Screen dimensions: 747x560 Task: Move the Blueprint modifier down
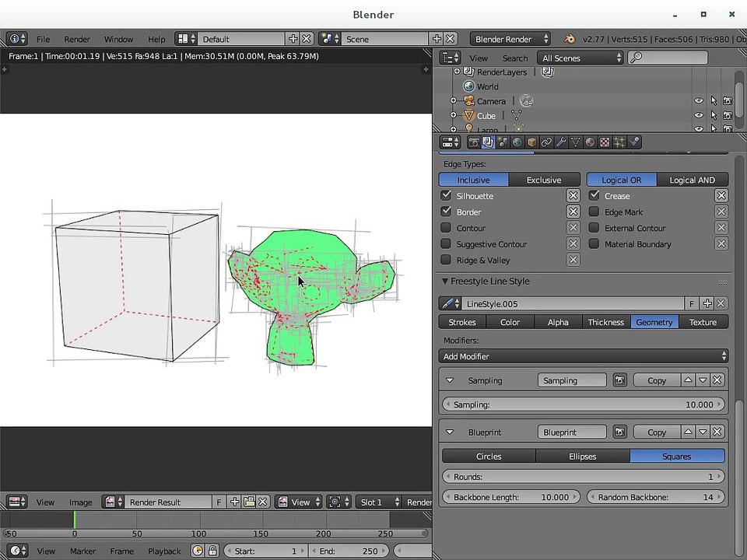(x=703, y=432)
